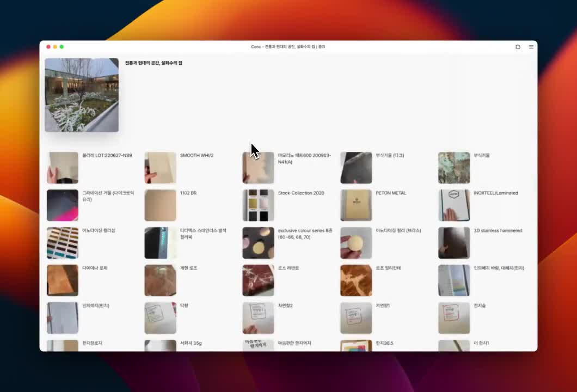Open the Stock-Collection 2020 swatch thumbnail
Viewport: 577px width, 392px height.
[x=259, y=205]
